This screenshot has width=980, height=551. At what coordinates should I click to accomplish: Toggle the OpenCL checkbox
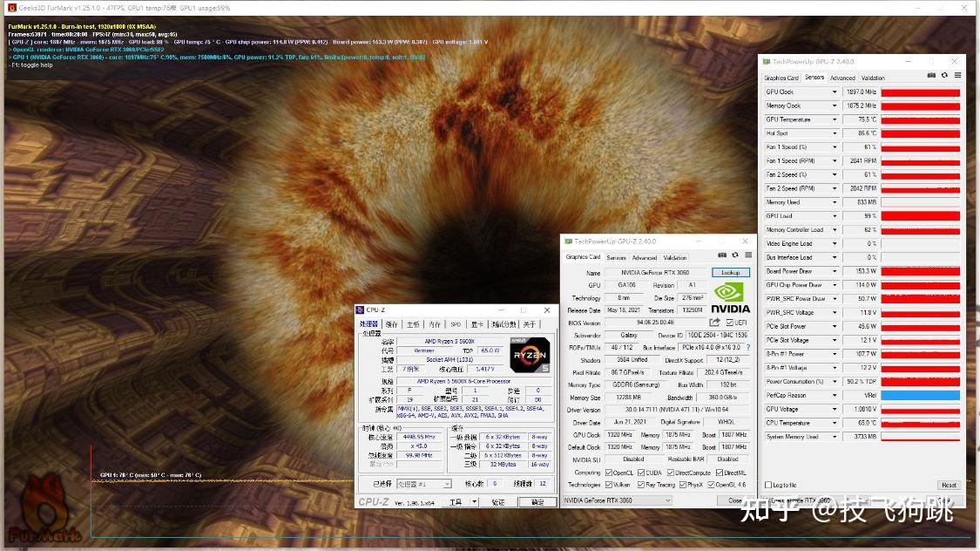click(x=609, y=473)
